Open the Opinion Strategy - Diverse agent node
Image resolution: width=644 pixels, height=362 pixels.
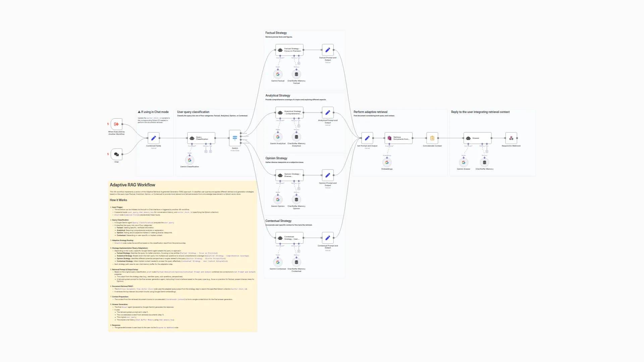[289, 175]
